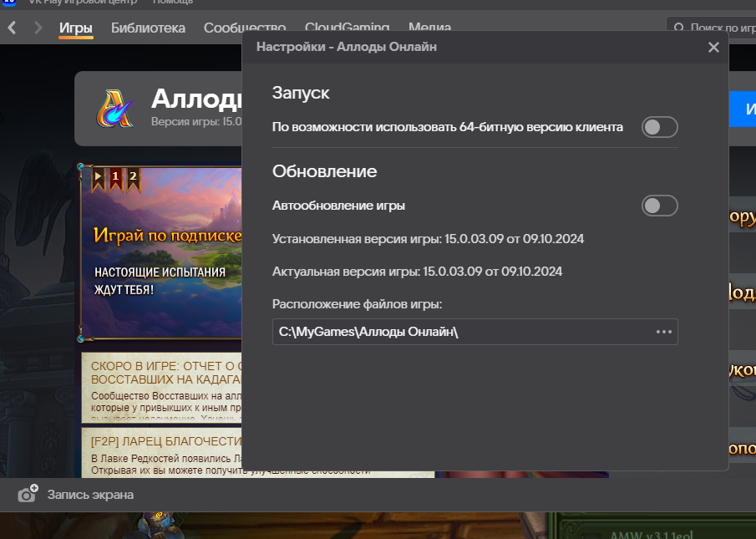Switch to the Библиотека tab

[x=148, y=28]
